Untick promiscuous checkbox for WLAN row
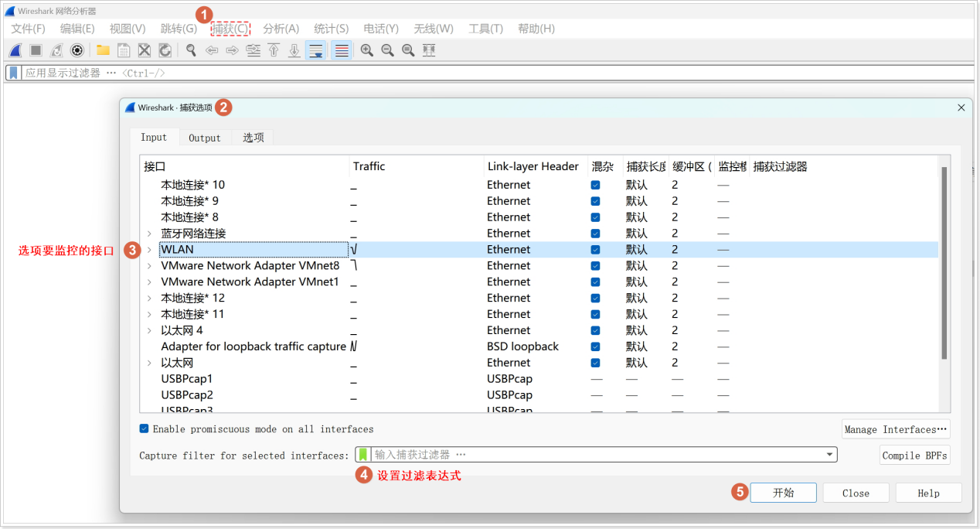The width and height of the screenshot is (980, 529). click(x=595, y=250)
